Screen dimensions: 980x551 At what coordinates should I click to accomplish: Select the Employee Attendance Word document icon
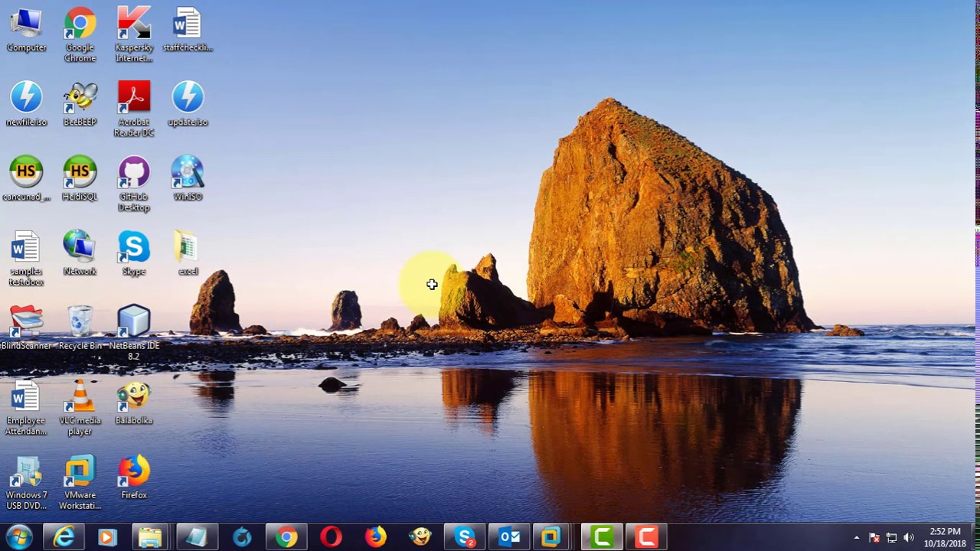(26, 408)
